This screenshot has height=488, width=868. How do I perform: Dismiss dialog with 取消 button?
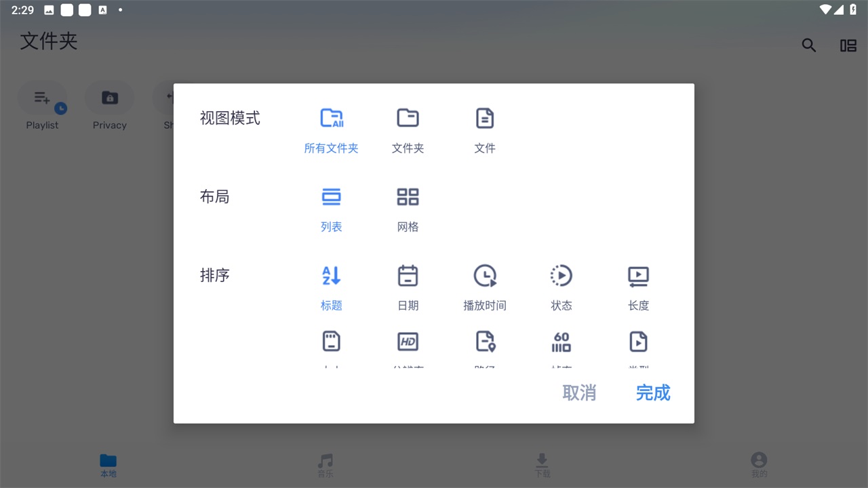click(x=580, y=393)
